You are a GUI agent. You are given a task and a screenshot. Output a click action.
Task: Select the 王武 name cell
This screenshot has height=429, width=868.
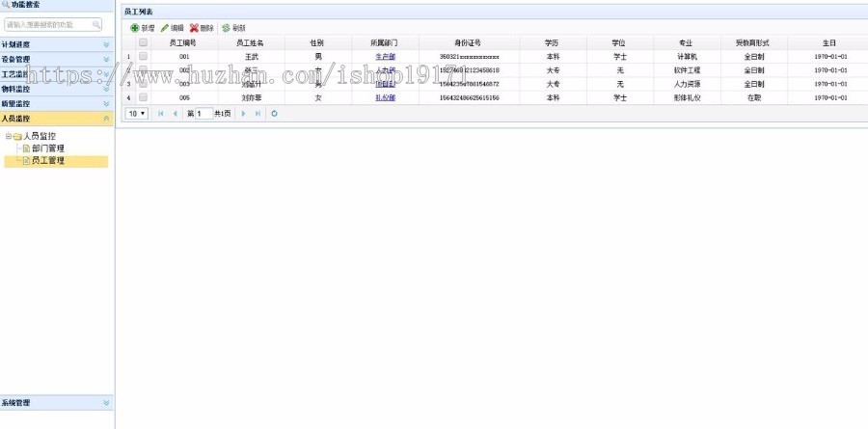click(x=252, y=57)
